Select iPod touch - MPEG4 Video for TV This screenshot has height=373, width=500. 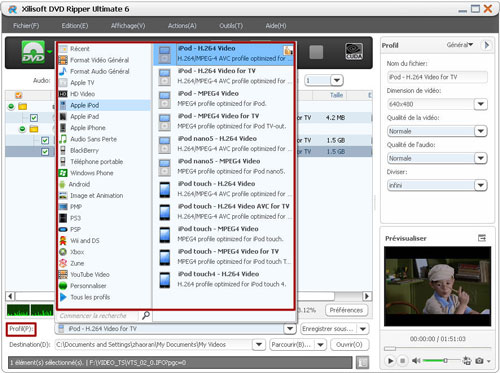(x=223, y=256)
